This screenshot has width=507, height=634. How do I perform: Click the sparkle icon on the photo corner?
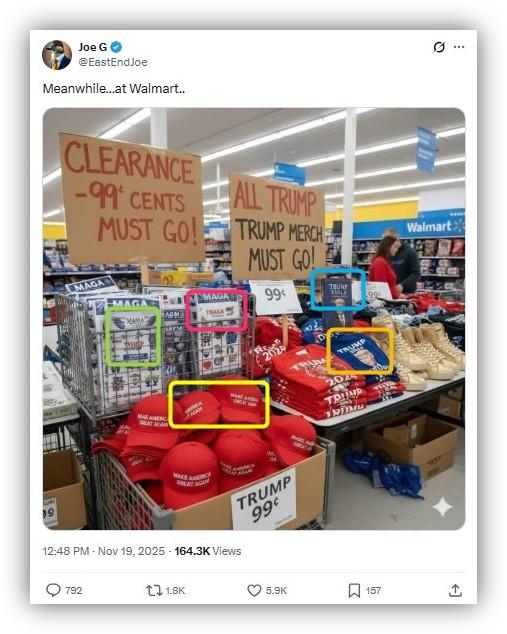[442, 507]
